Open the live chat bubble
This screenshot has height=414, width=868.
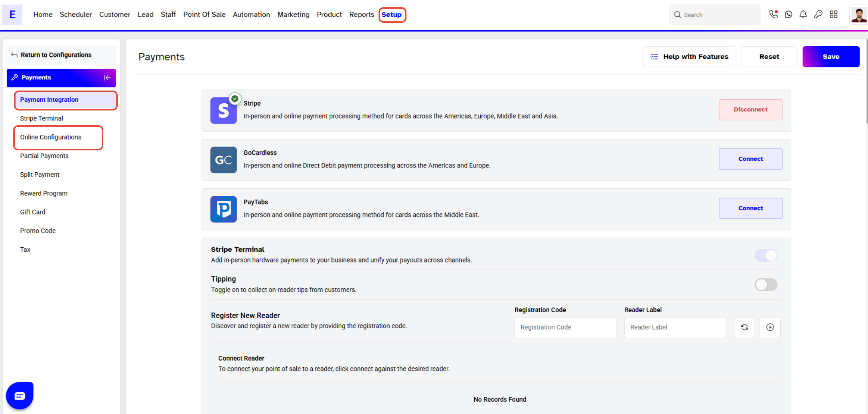20,396
